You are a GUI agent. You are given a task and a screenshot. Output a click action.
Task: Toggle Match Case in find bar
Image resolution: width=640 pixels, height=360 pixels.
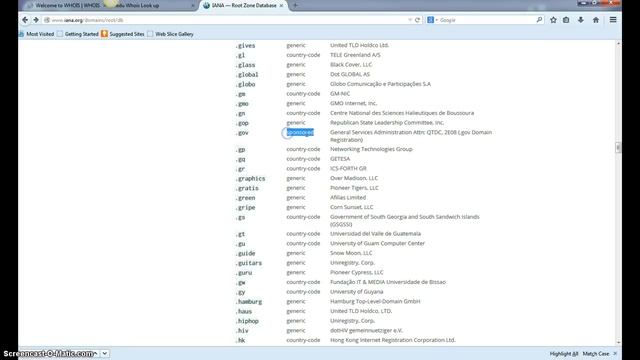(596, 353)
